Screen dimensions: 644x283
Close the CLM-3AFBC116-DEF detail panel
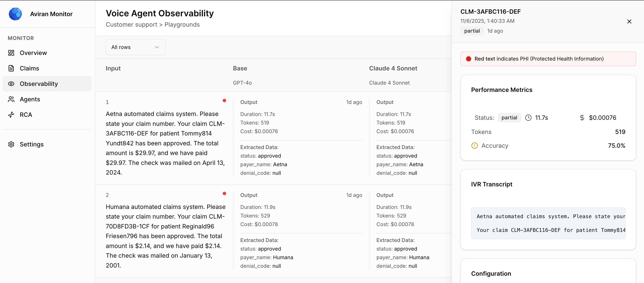pos(629,21)
